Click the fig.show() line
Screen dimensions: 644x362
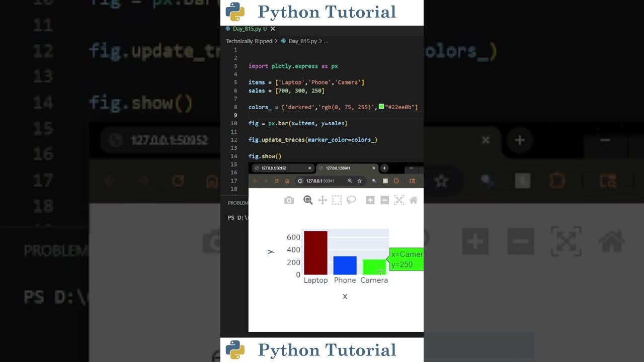pos(265,156)
